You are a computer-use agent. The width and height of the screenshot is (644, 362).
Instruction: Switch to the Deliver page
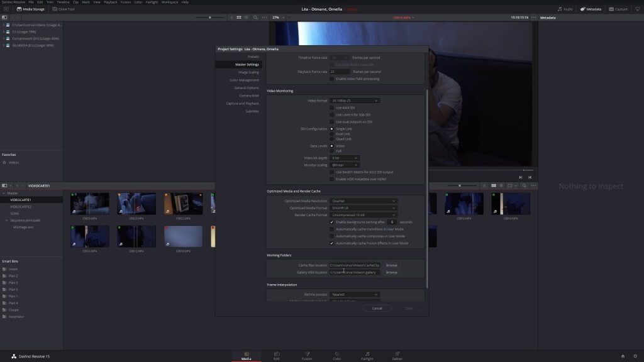click(x=397, y=356)
